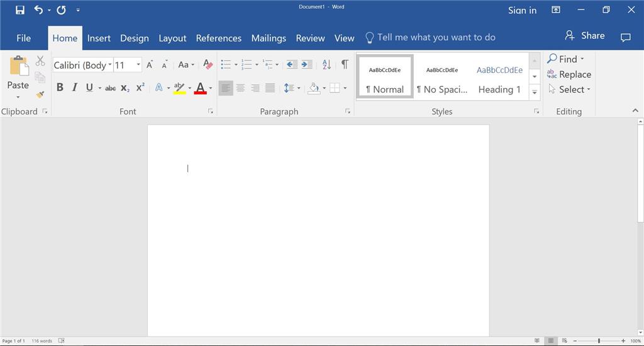
Task: Open the Change Case menu
Action: pyautogui.click(x=186, y=65)
